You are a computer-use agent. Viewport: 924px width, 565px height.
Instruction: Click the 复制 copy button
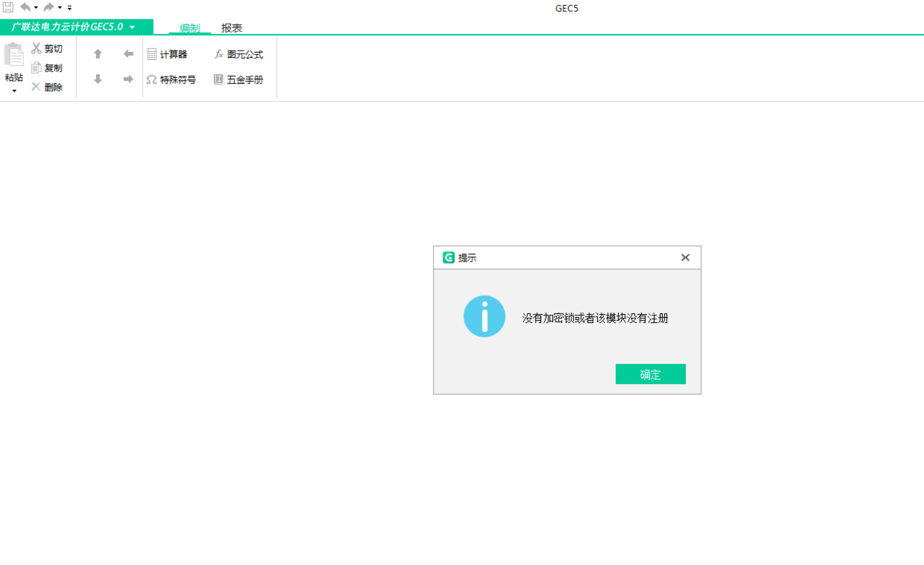coord(47,68)
